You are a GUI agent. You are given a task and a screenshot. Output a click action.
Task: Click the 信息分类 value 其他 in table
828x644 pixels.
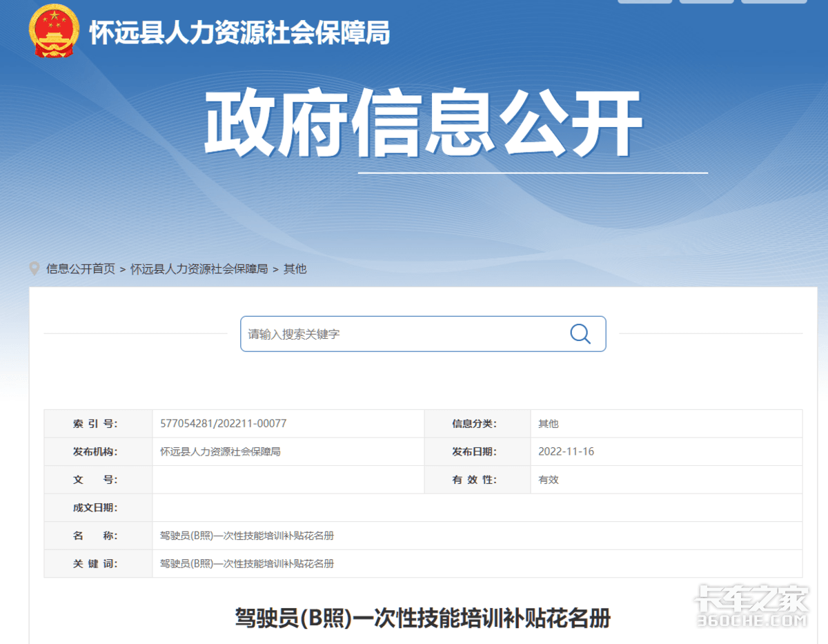[x=549, y=424]
